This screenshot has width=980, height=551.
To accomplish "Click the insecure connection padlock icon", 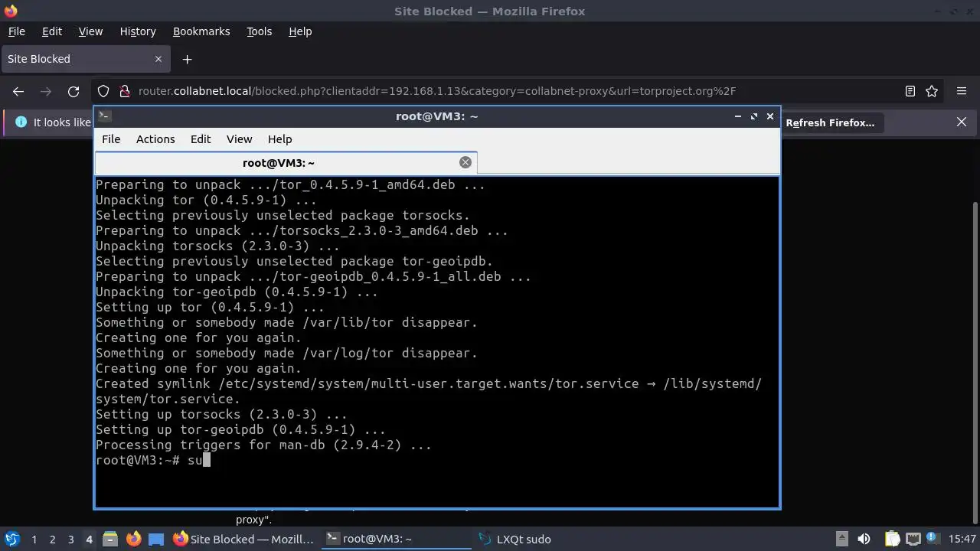I will (x=124, y=91).
